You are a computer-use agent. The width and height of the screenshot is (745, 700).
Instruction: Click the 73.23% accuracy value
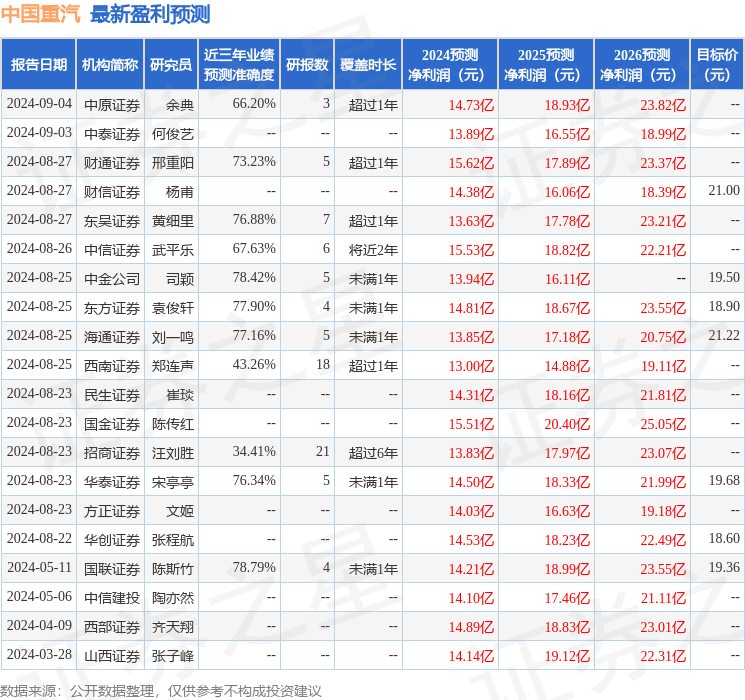point(254,162)
